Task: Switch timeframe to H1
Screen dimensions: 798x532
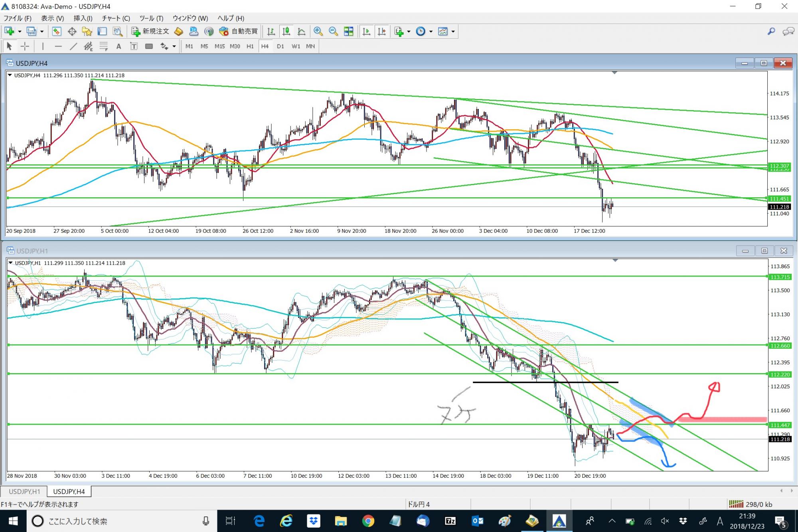Action: tap(250, 46)
